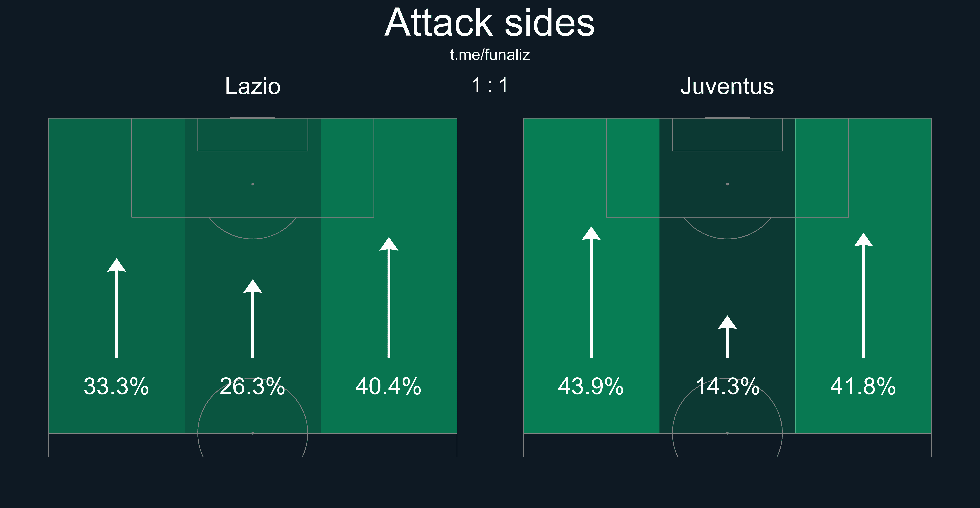This screenshot has width=980, height=508.
Task: Click Juventus' left flank attack arrow
Action: pos(591,292)
